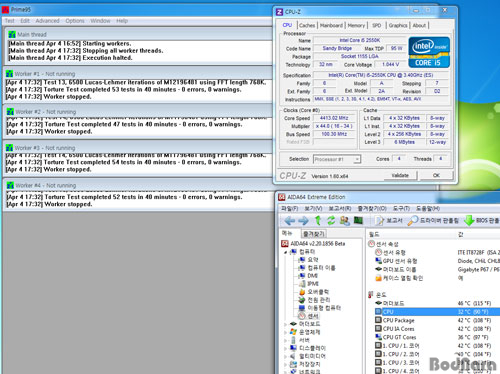Viewport: 500px width, 374px height.
Task: Open the first AIDA64 menu labeled (F)
Action: [x=289, y=209]
